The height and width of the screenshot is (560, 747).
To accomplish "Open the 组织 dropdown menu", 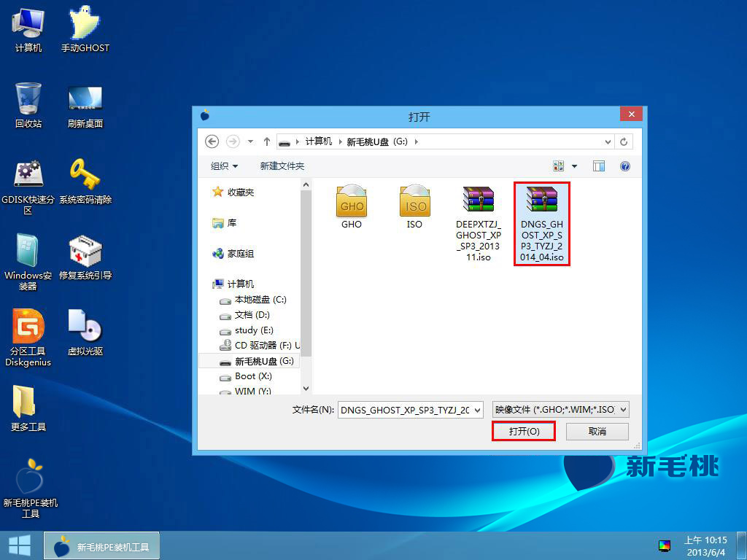I will tap(225, 166).
